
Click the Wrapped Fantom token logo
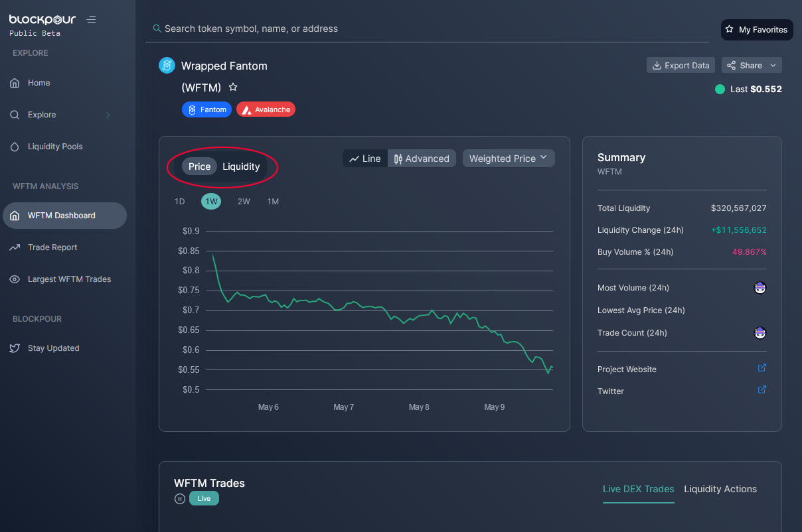(x=167, y=66)
